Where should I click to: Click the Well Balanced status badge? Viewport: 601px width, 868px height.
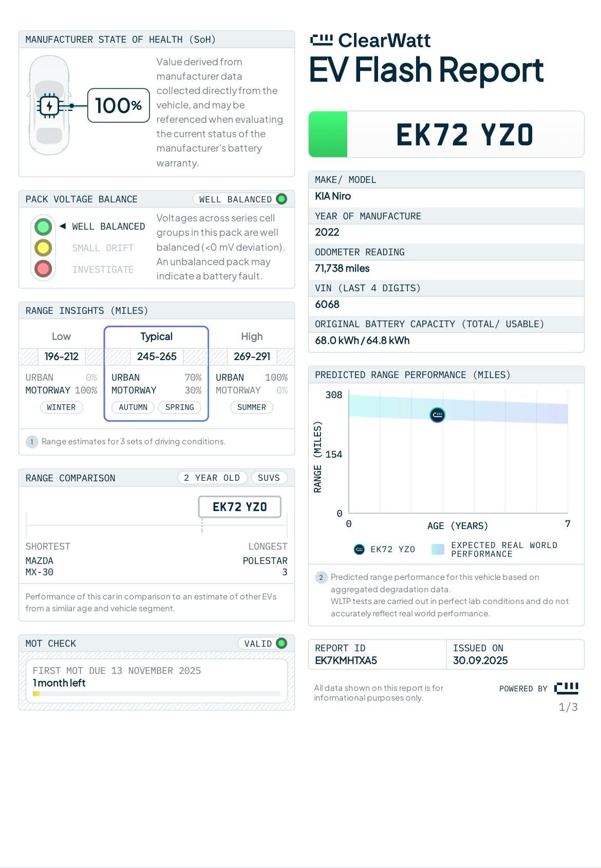(240, 199)
